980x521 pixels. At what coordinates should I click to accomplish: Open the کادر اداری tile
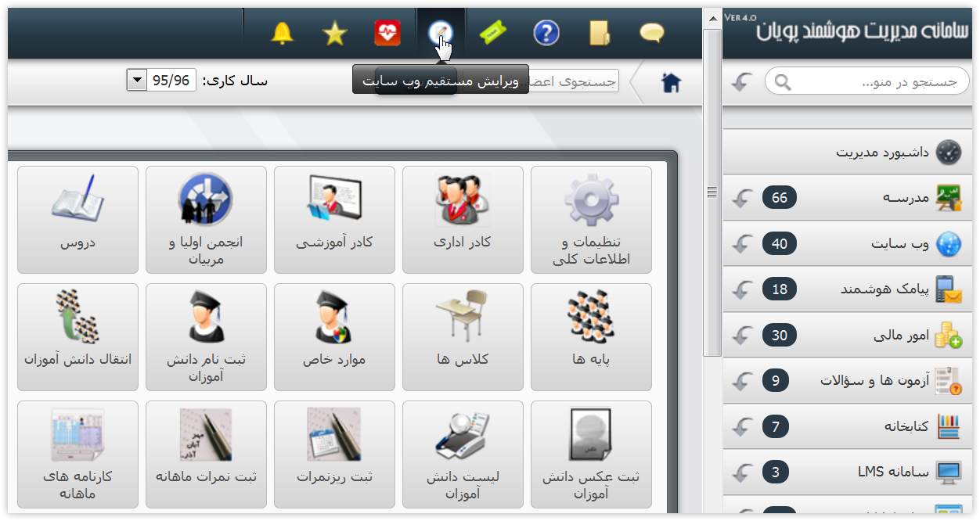(x=463, y=220)
